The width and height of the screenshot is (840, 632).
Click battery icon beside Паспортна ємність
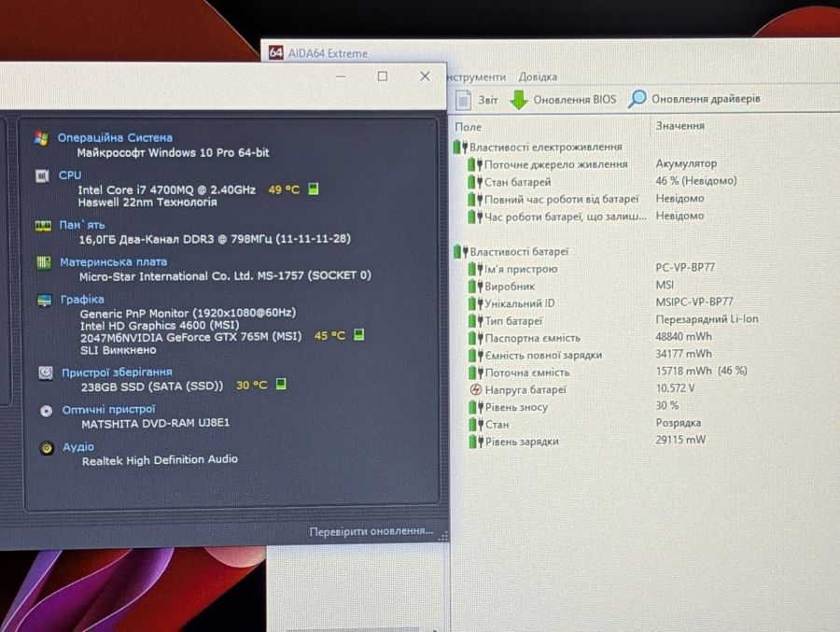pos(475,338)
